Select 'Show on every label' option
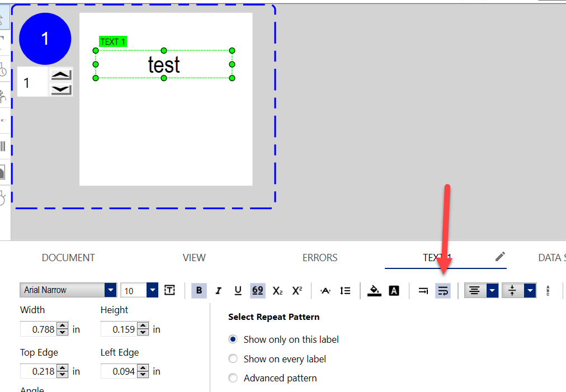 point(233,359)
